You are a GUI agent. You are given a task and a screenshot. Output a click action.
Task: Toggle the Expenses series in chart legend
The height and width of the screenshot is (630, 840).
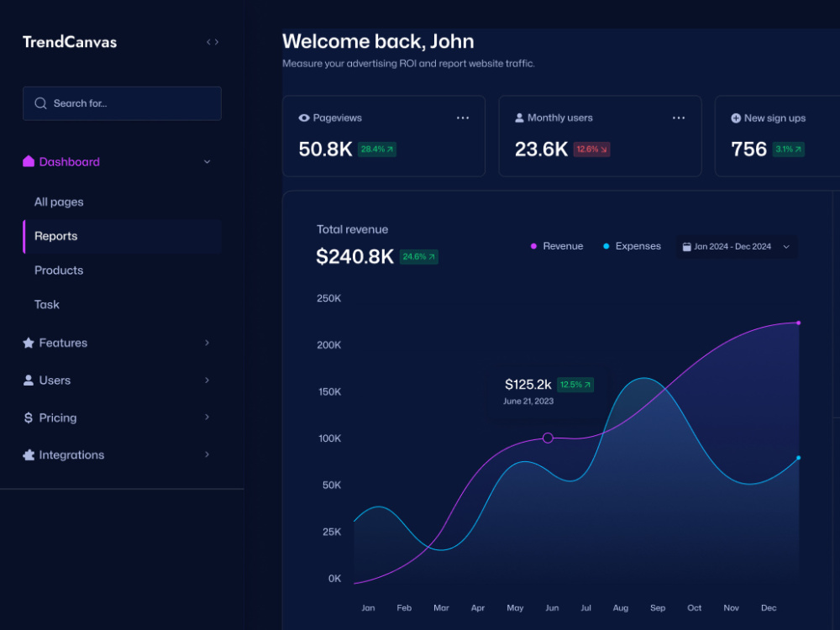click(x=632, y=246)
